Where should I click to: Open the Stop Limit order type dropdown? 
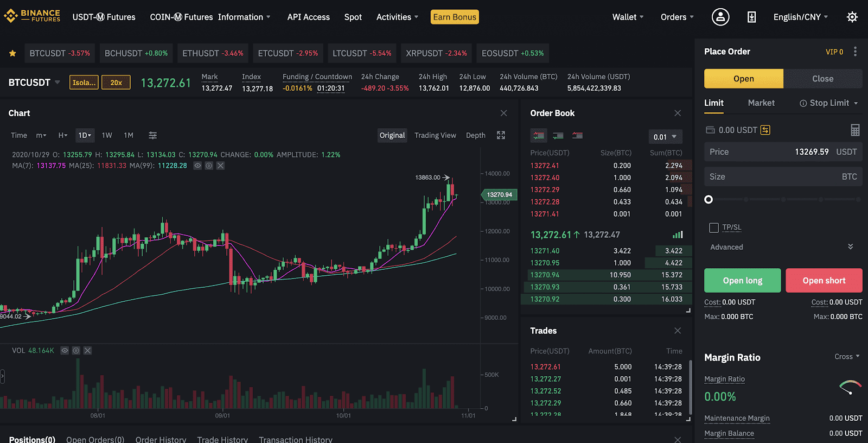[x=829, y=103]
